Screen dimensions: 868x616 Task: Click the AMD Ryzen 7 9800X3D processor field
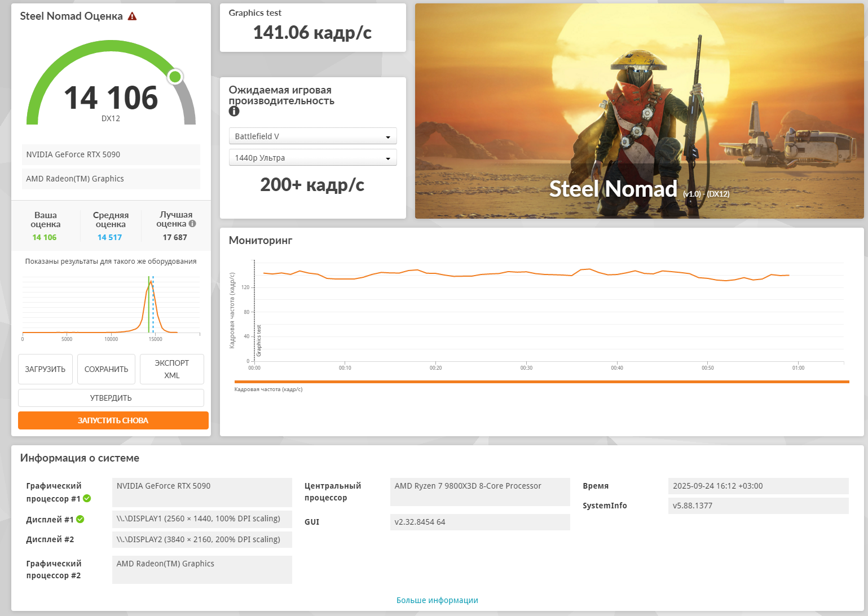coord(480,492)
